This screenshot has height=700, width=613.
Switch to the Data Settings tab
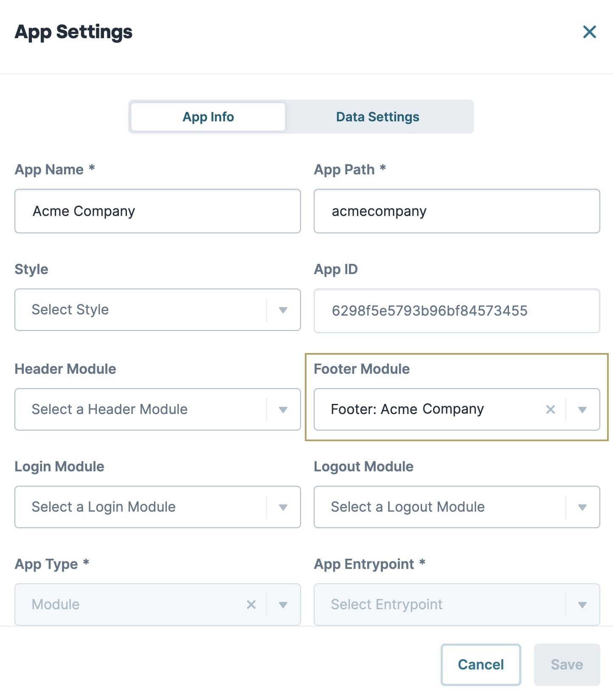click(x=378, y=117)
